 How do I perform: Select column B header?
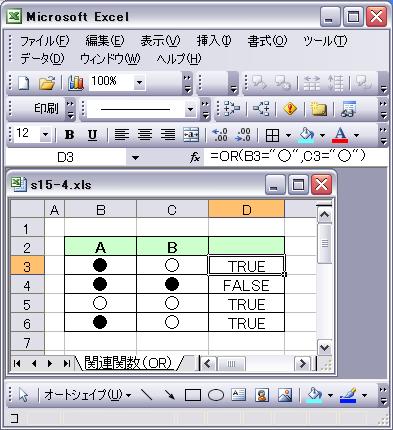click(x=100, y=210)
